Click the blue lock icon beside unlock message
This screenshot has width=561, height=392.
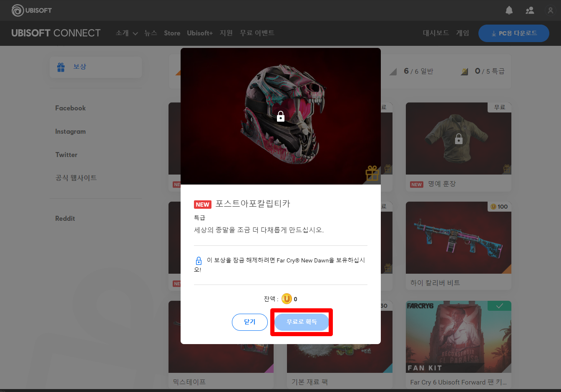pos(199,261)
